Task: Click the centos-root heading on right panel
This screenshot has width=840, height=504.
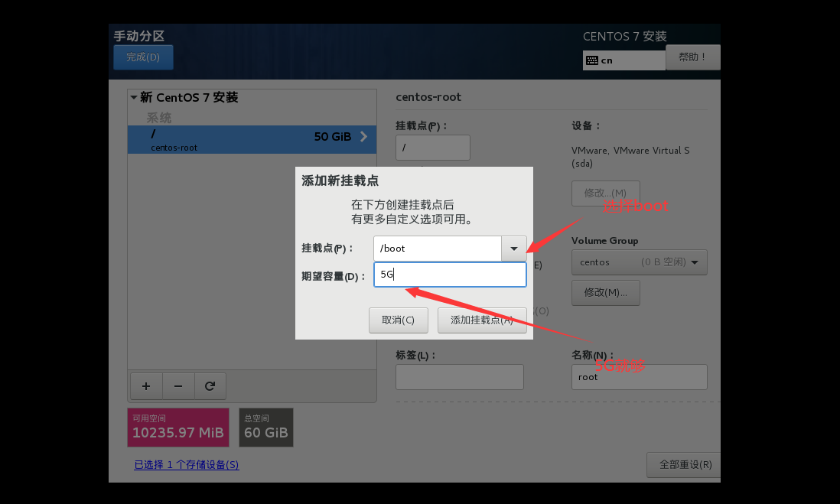Action: click(428, 97)
